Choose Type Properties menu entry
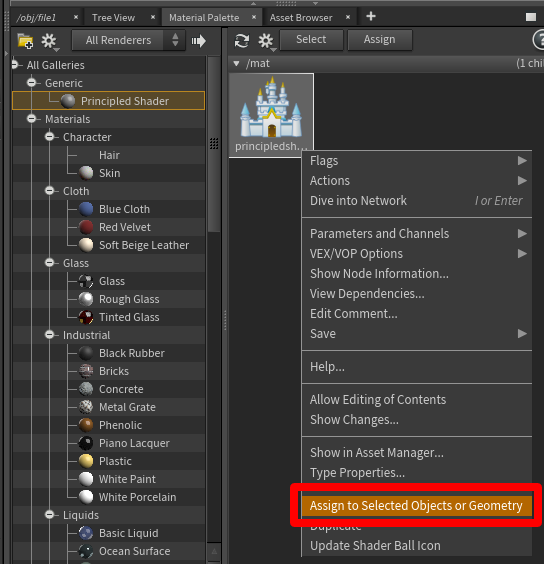The image size is (544, 564). 417,473
